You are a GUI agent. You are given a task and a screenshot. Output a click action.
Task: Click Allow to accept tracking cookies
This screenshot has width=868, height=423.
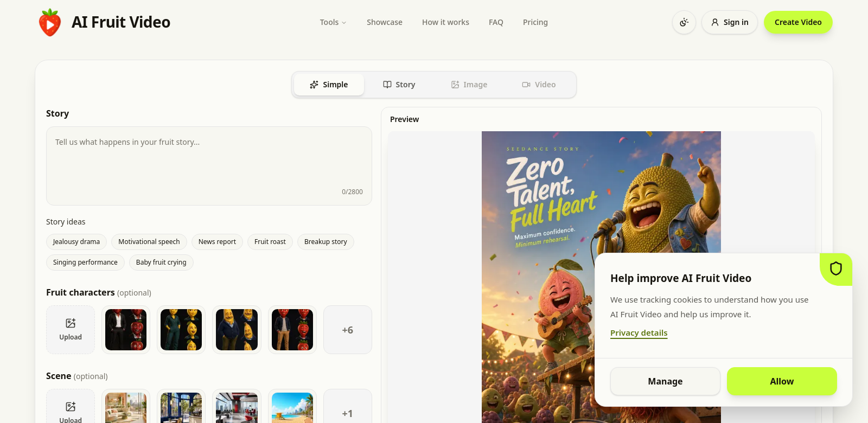782,381
